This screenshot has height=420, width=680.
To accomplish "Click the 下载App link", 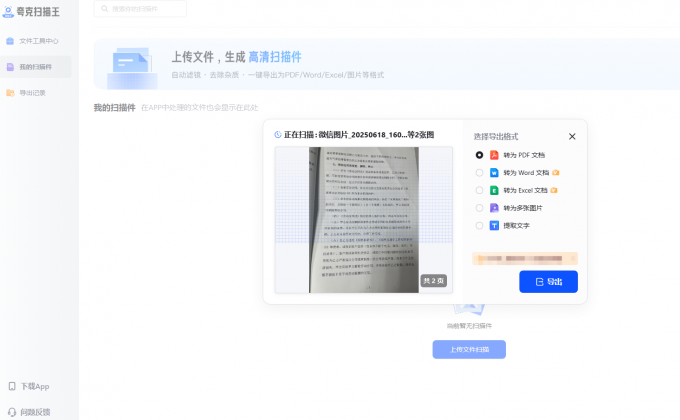I will point(29,386).
